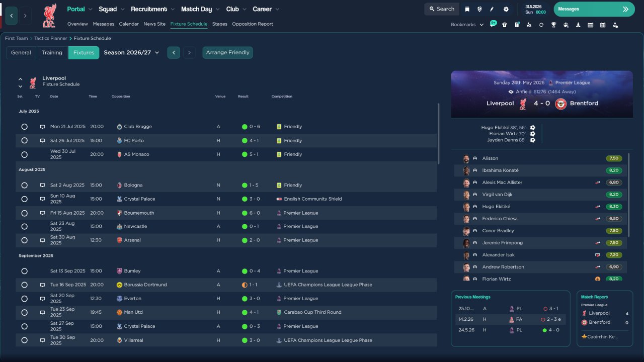Screen dimensions: 644x362
Task: Open the settings gear icon
Action: 506,9
